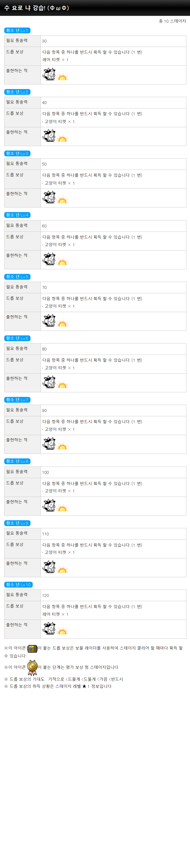Click the gold medal ribbon icon in the footnote
The image size is (190, 868).
[32, 667]
